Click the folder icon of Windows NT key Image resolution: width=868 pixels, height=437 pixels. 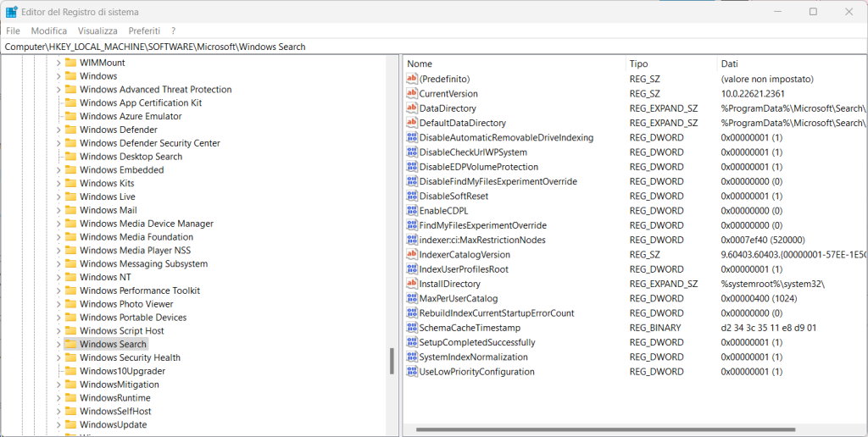(x=70, y=277)
